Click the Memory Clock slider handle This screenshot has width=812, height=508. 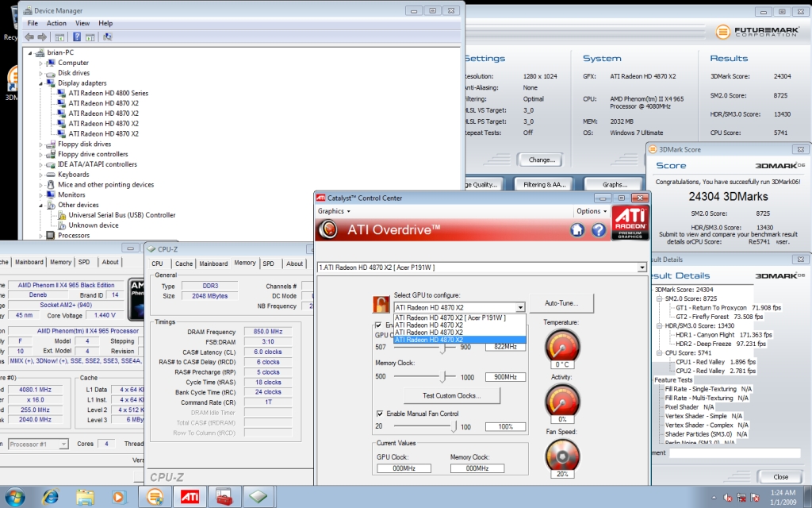pos(442,376)
